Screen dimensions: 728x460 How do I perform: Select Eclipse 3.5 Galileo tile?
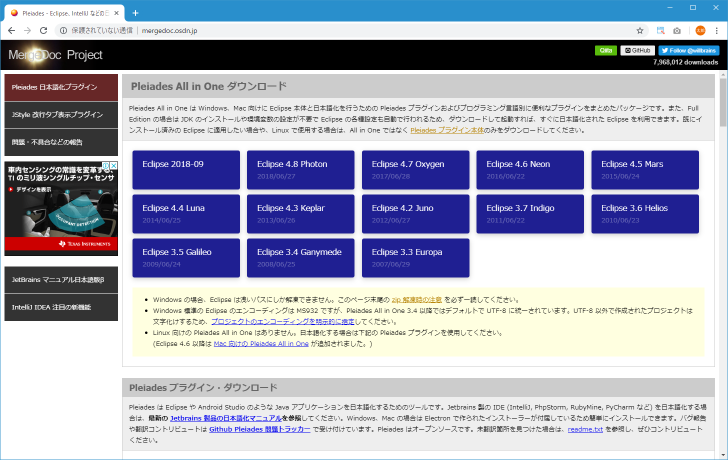[x=186, y=258]
